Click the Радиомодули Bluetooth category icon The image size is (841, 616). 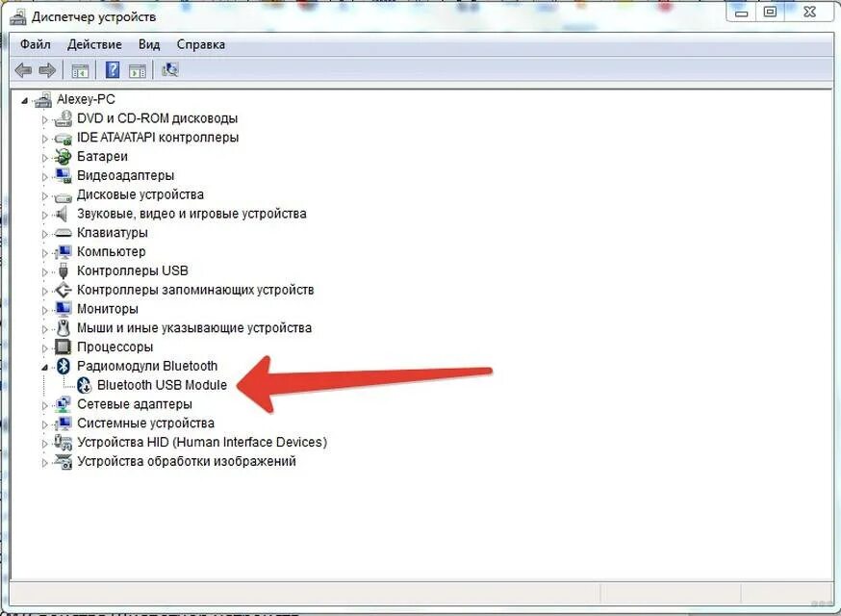point(64,366)
